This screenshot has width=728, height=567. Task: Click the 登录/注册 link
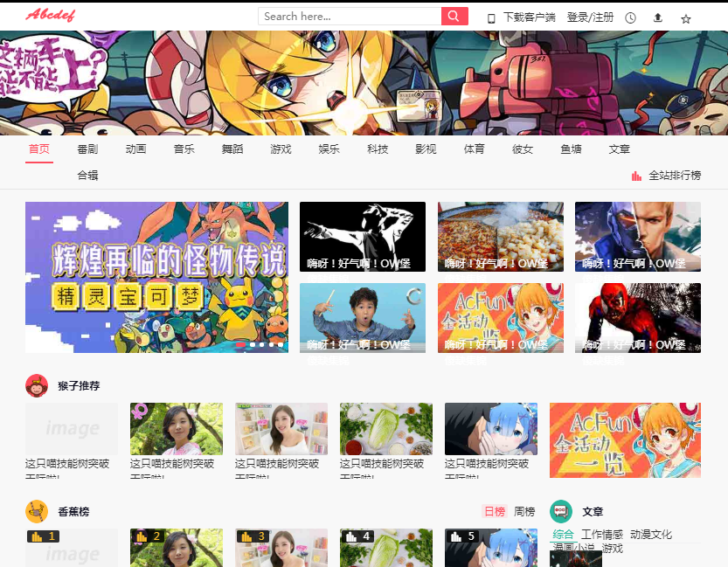(590, 17)
